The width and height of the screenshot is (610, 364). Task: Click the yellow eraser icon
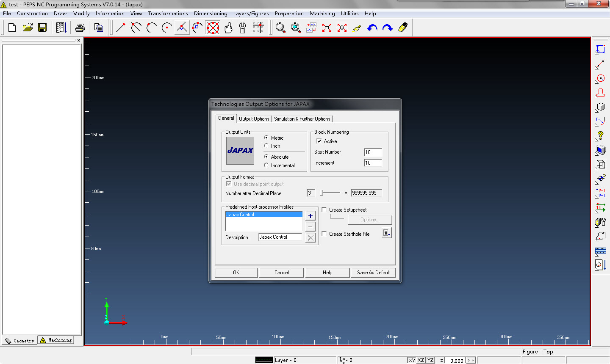pyautogui.click(x=403, y=28)
